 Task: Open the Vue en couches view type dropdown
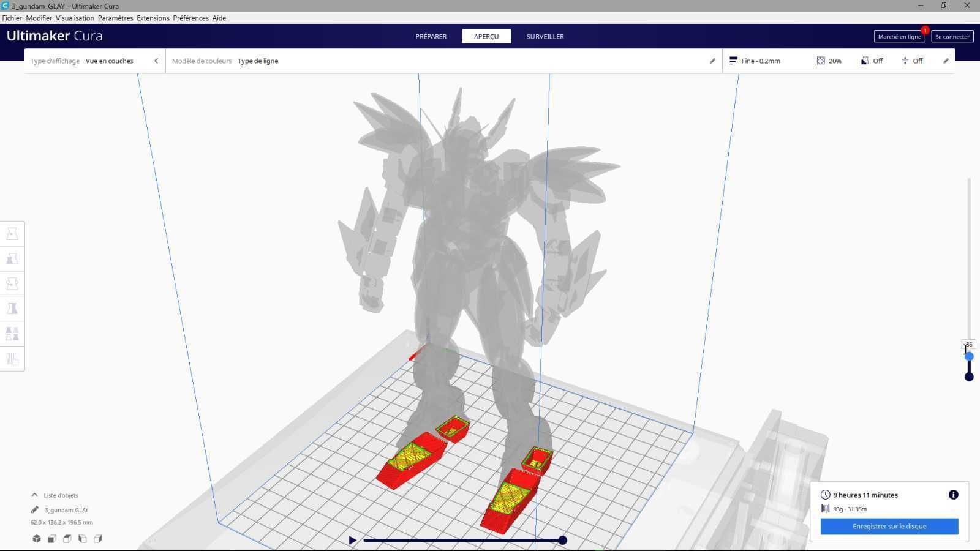[x=95, y=61]
